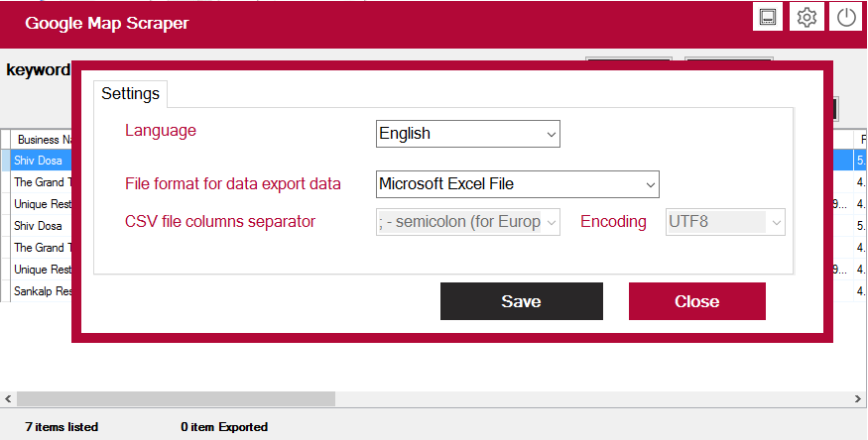
Task: Select the first Unique Rest row
Action: [x=42, y=204]
